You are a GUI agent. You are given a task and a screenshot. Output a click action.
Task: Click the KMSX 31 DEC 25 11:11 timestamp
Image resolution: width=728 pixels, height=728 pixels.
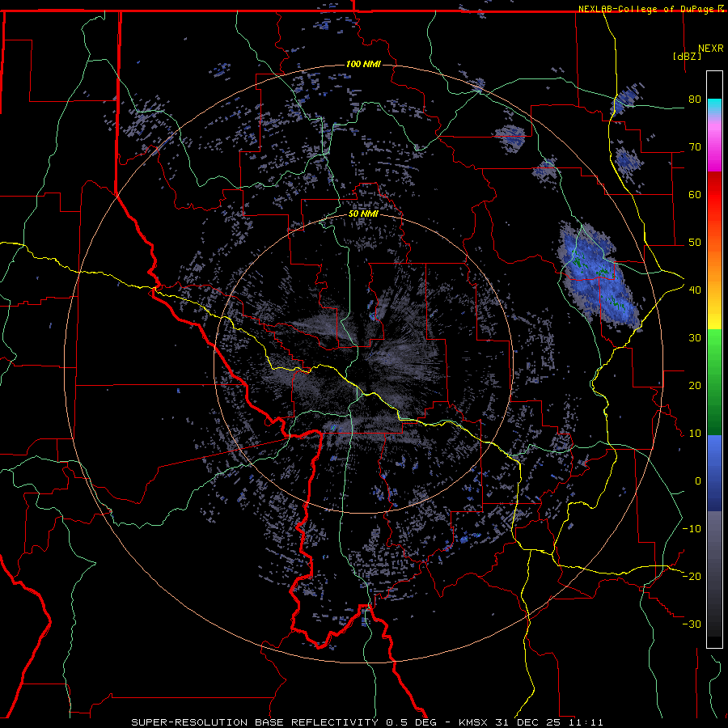pos(531,722)
